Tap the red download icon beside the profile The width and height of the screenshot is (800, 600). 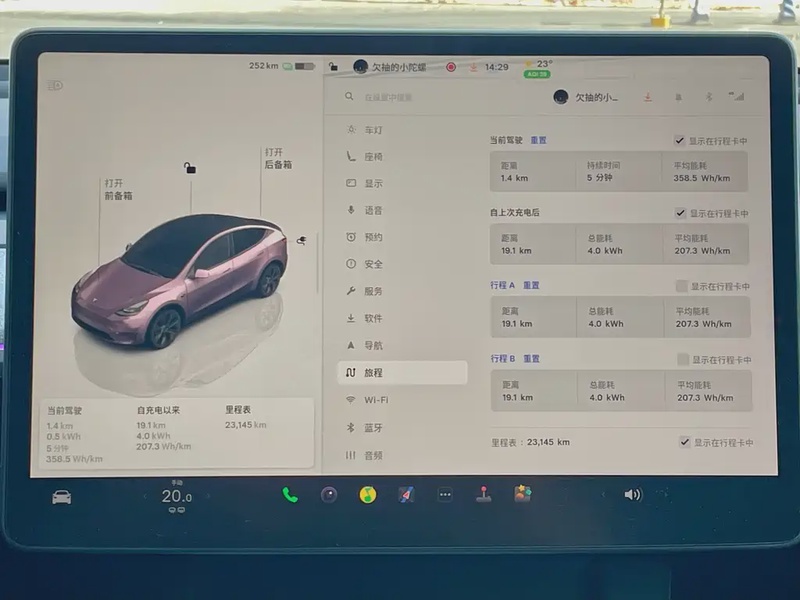coord(648,97)
